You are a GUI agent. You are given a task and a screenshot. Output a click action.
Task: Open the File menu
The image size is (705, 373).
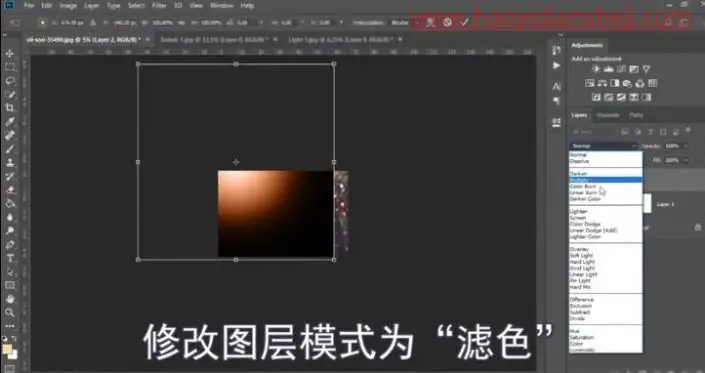[28, 6]
